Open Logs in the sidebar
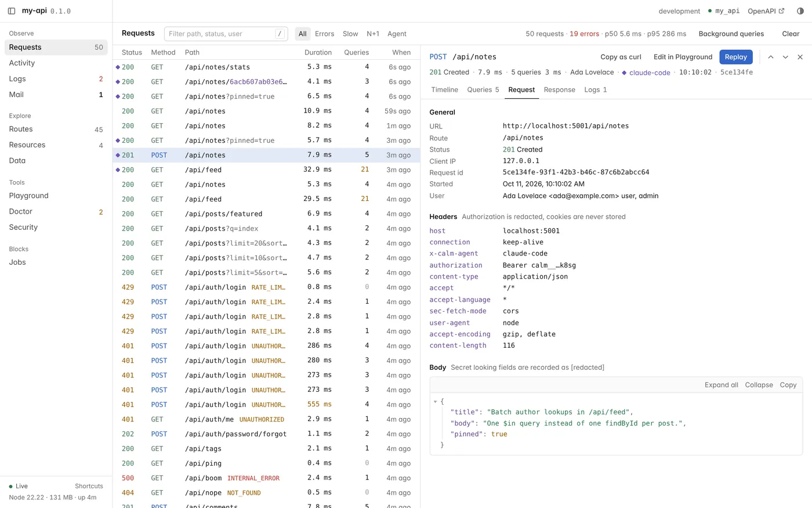Image resolution: width=812 pixels, height=508 pixels. click(x=56, y=78)
